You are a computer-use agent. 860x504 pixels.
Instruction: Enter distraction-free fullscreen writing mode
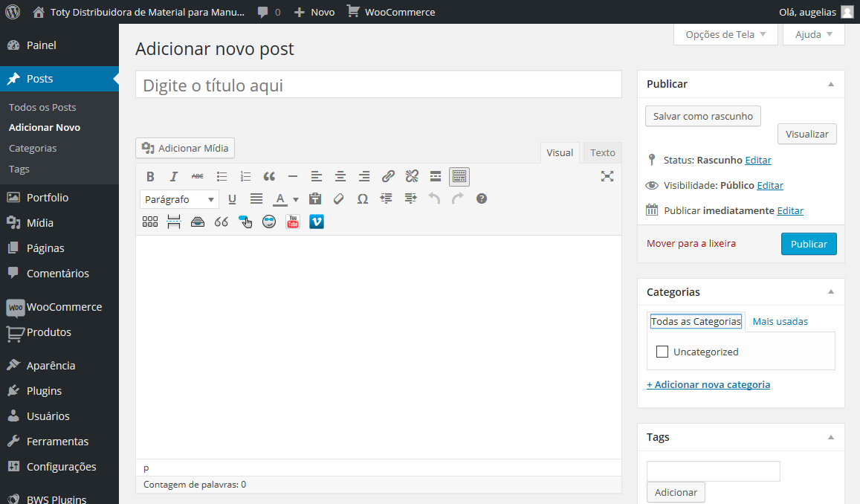click(x=607, y=176)
